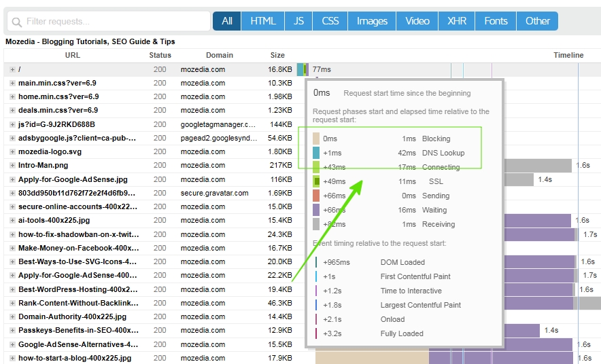Click the Receiving phase color swatch
The width and height of the screenshot is (601, 364).
click(x=316, y=224)
